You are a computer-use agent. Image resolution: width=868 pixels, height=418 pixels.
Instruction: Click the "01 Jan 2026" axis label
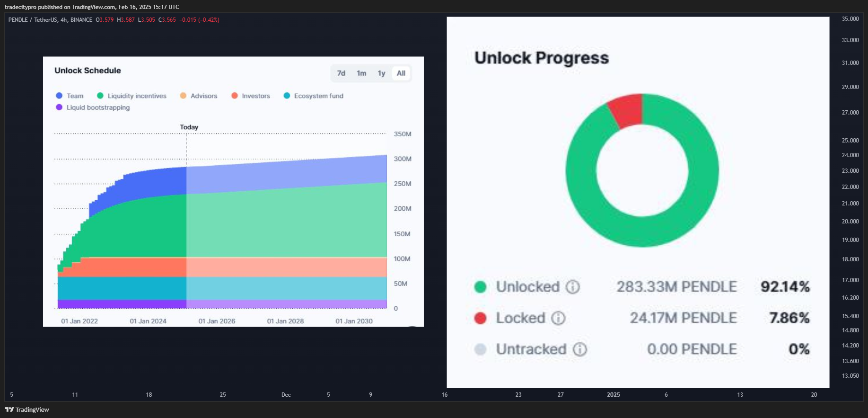tap(217, 321)
